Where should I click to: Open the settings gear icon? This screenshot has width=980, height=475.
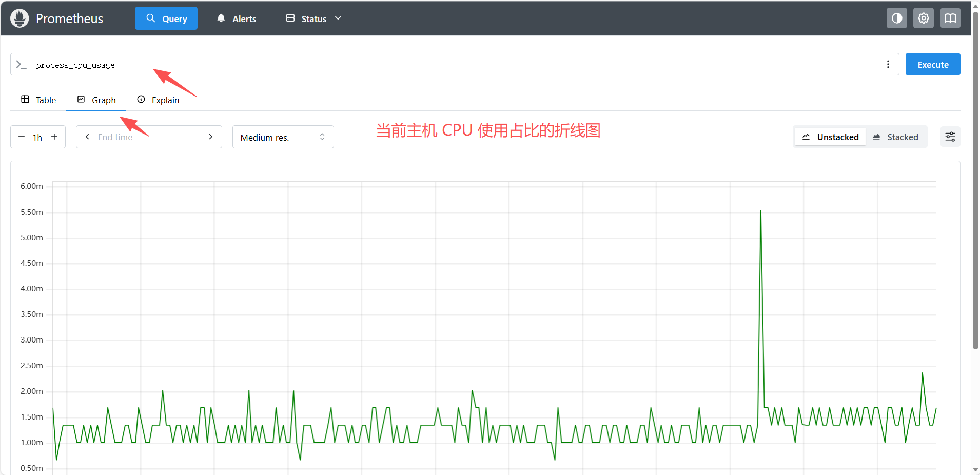[x=924, y=18]
